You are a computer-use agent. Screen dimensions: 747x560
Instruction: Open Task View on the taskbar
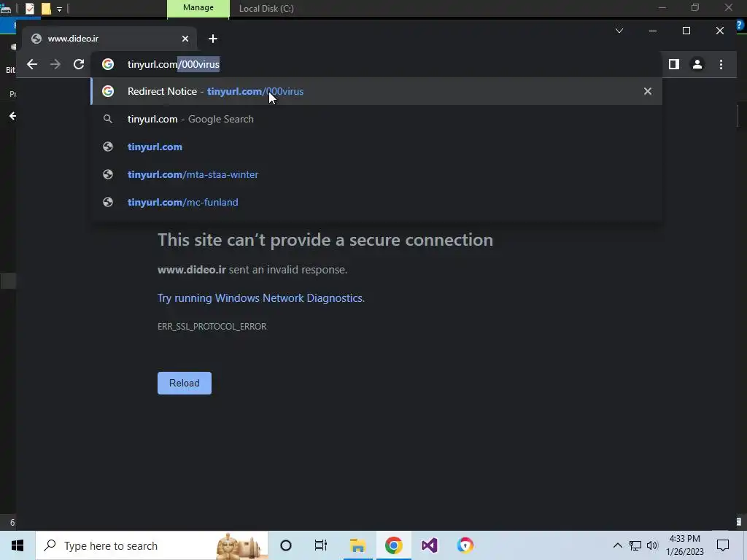[x=321, y=545]
